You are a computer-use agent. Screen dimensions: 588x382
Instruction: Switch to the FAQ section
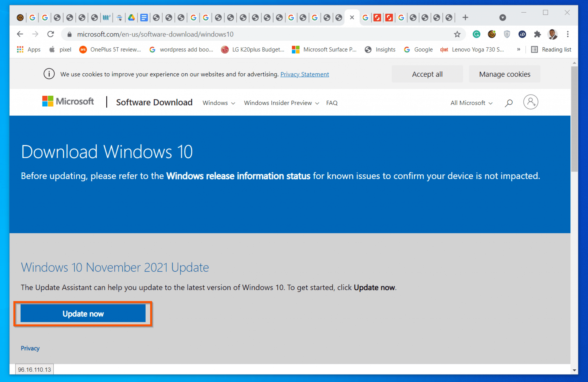point(332,103)
